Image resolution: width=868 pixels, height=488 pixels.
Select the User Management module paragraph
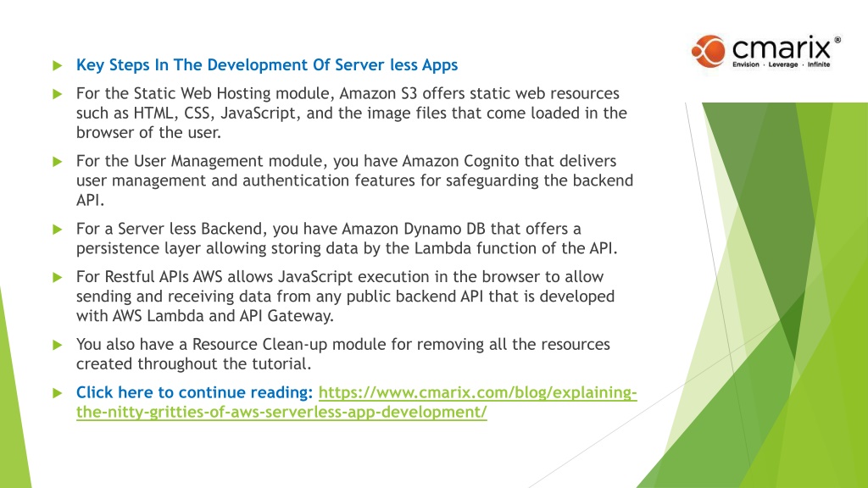(x=354, y=180)
